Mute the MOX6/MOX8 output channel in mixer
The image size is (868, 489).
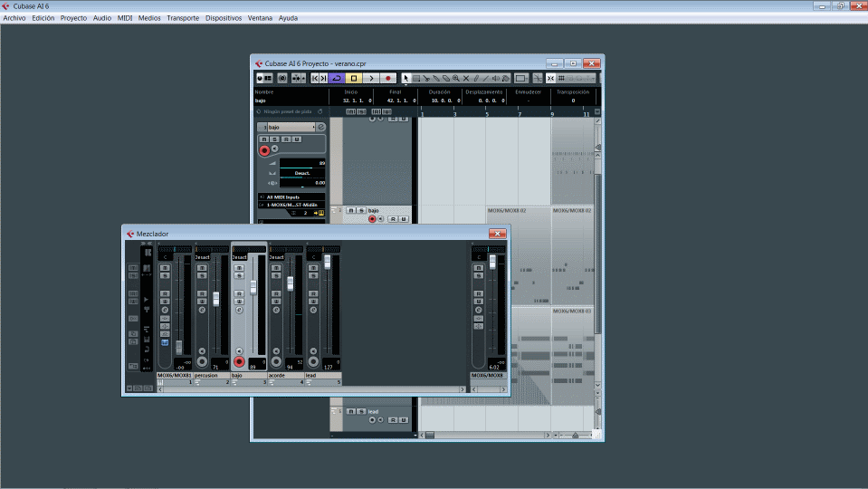coord(478,268)
